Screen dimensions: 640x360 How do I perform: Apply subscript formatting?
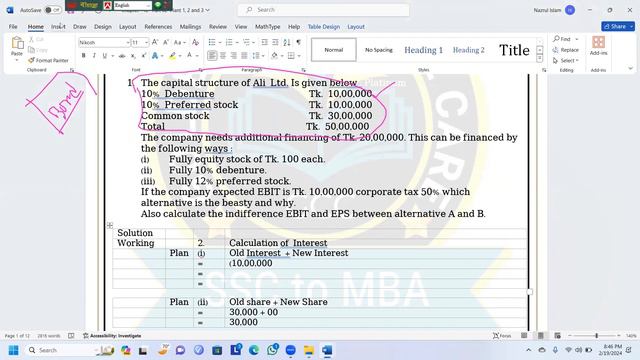coord(133,56)
